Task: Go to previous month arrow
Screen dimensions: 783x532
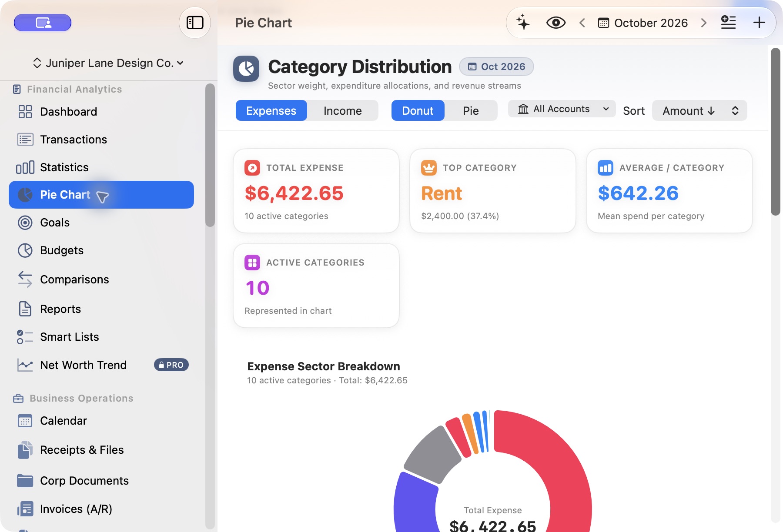Action: pyautogui.click(x=582, y=23)
